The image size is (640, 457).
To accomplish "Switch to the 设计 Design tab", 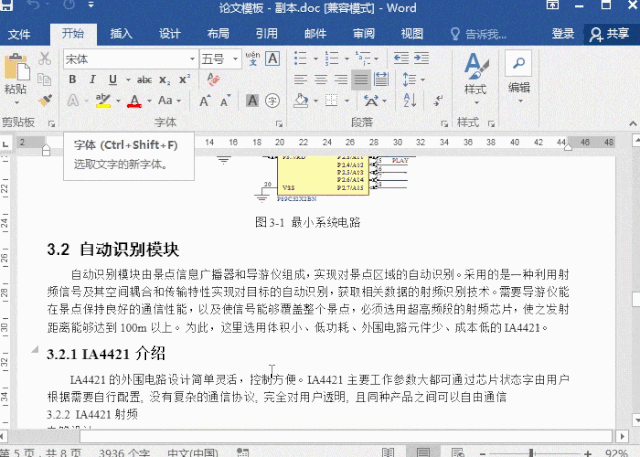I will click(169, 34).
